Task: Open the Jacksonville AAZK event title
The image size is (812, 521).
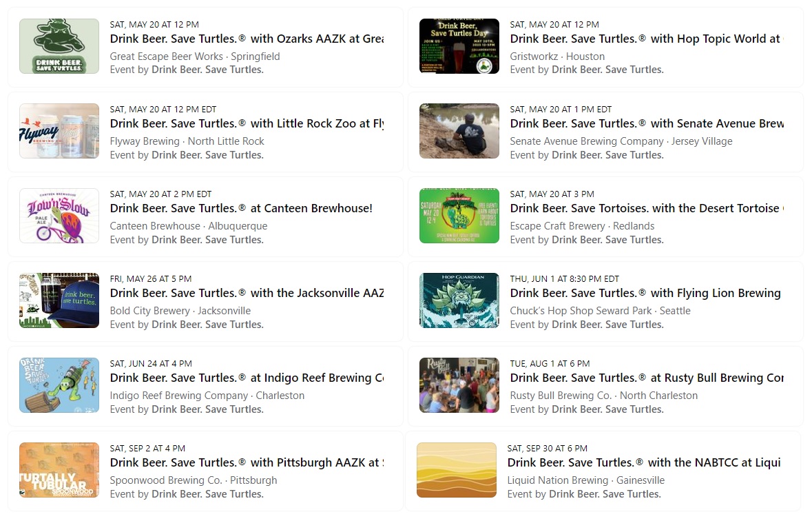Action: point(247,293)
